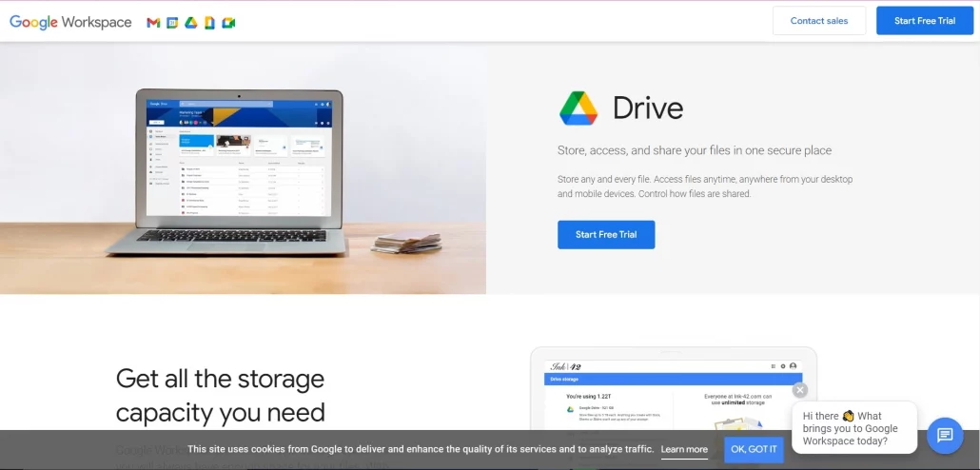This screenshot has height=470, width=980.
Task: Click the large Drive logo icon
Action: pyautogui.click(x=578, y=108)
